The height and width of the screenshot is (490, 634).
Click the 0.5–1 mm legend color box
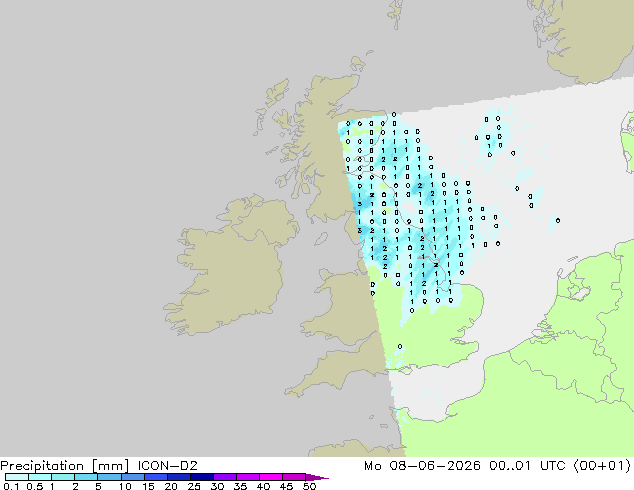click(x=40, y=477)
